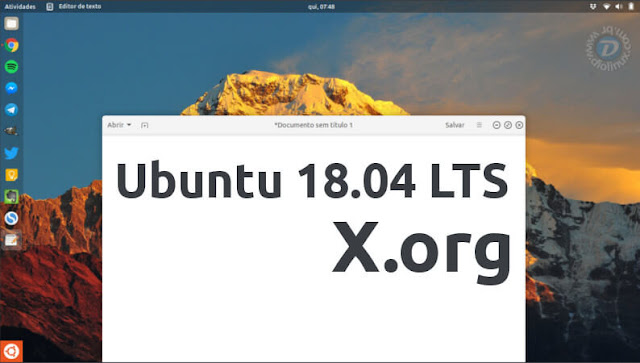Image resolution: width=640 pixels, height=363 pixels.
Task: Open the Dropbox tray indicator
Action: pos(593,7)
